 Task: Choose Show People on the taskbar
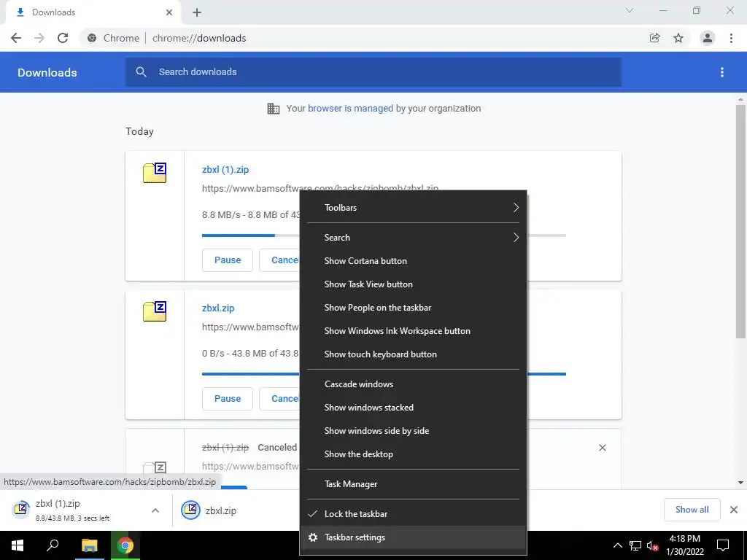pos(413,308)
